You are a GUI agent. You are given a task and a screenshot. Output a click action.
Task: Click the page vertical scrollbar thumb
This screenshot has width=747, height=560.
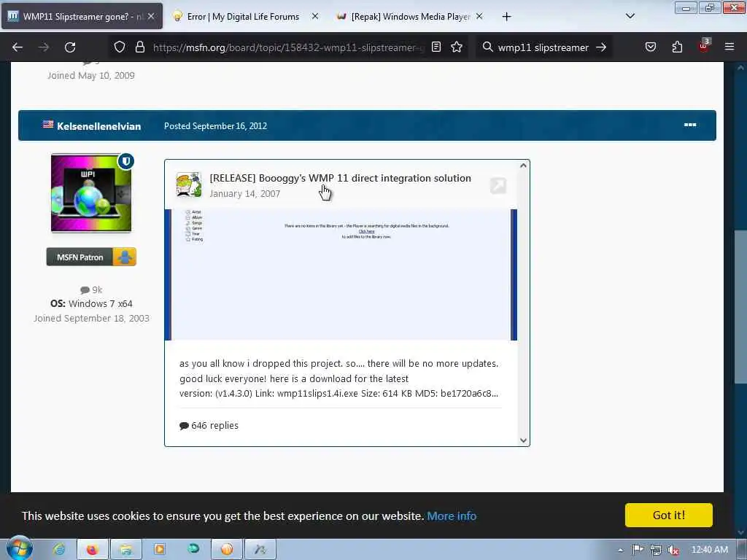tap(740, 307)
